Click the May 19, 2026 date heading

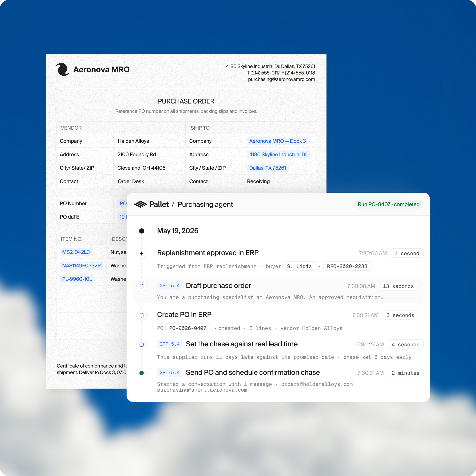(178, 231)
